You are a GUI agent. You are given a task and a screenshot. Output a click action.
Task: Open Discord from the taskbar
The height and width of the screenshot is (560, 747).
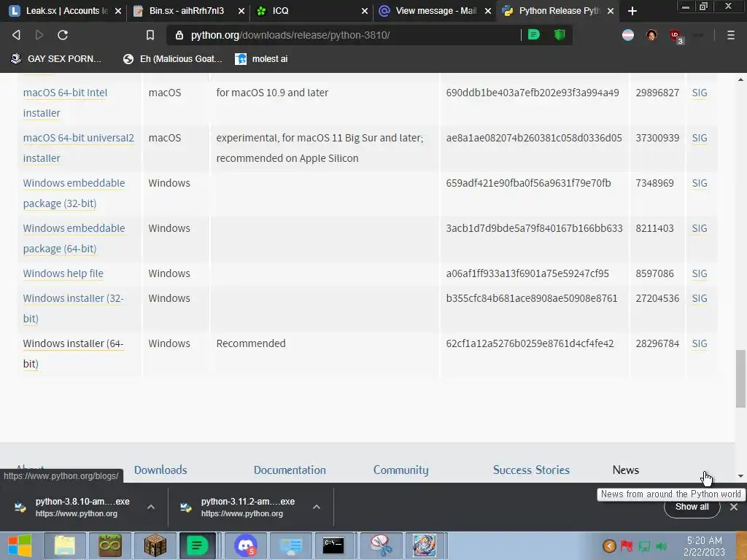246,545
